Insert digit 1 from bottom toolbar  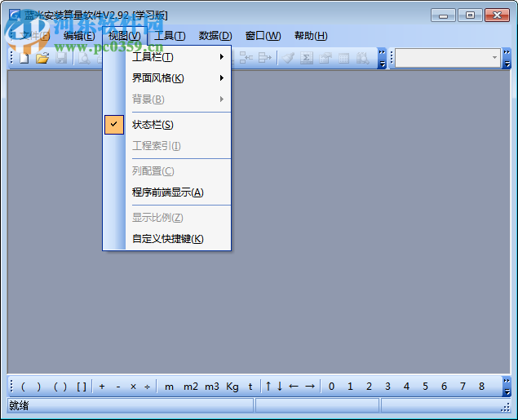pos(350,387)
